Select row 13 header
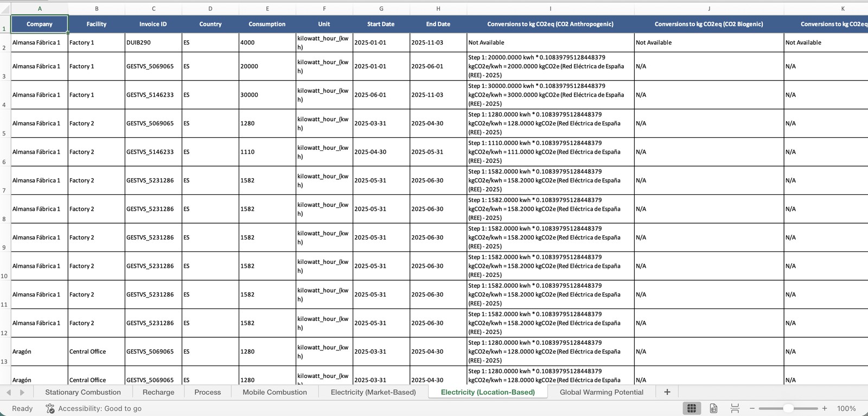 tap(5, 351)
